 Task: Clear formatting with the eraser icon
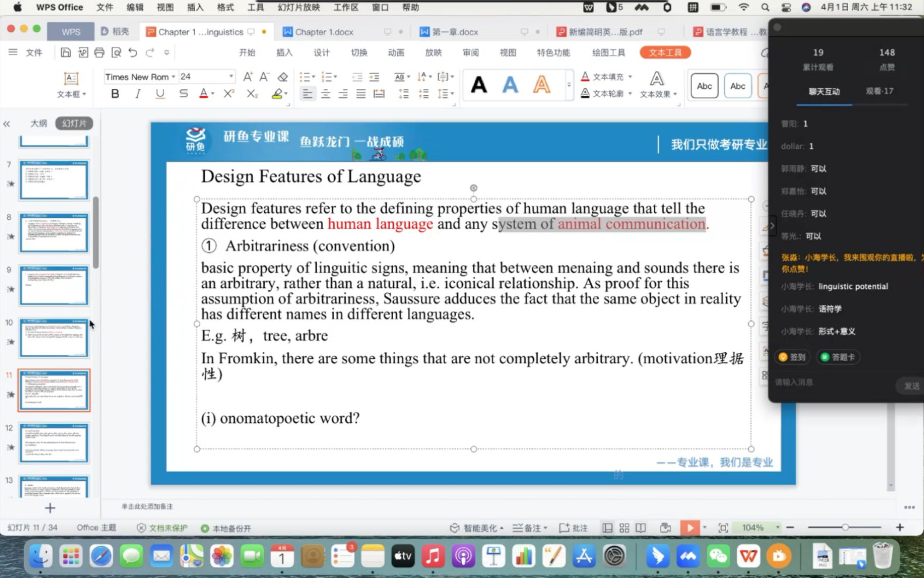[x=283, y=77]
